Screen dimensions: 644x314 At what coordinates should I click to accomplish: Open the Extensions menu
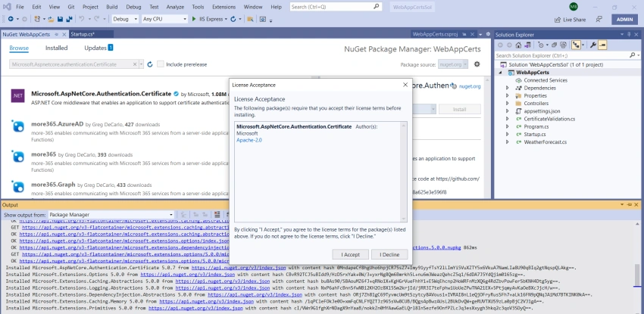(224, 7)
